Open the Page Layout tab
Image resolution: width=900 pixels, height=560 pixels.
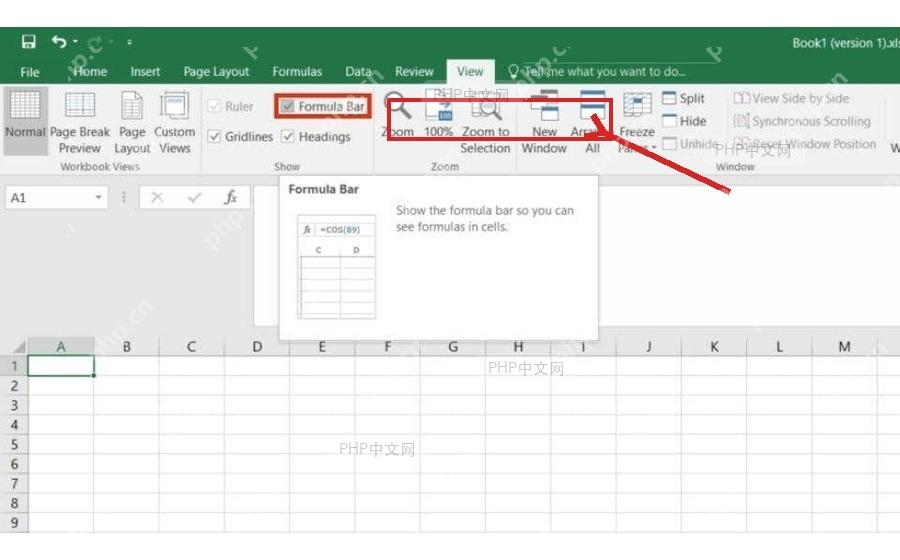point(216,72)
